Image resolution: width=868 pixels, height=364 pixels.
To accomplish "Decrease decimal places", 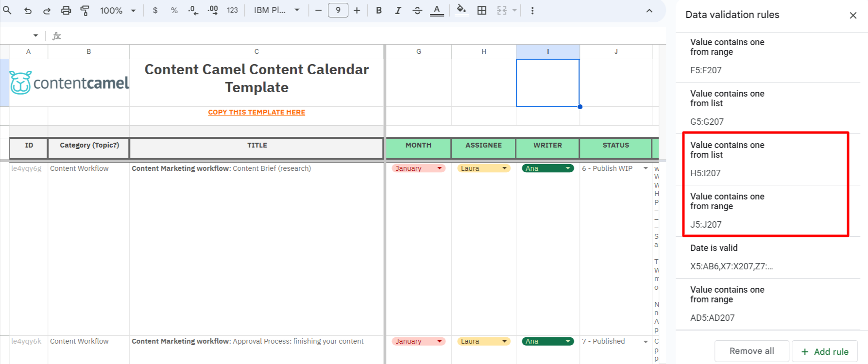I will (x=193, y=10).
